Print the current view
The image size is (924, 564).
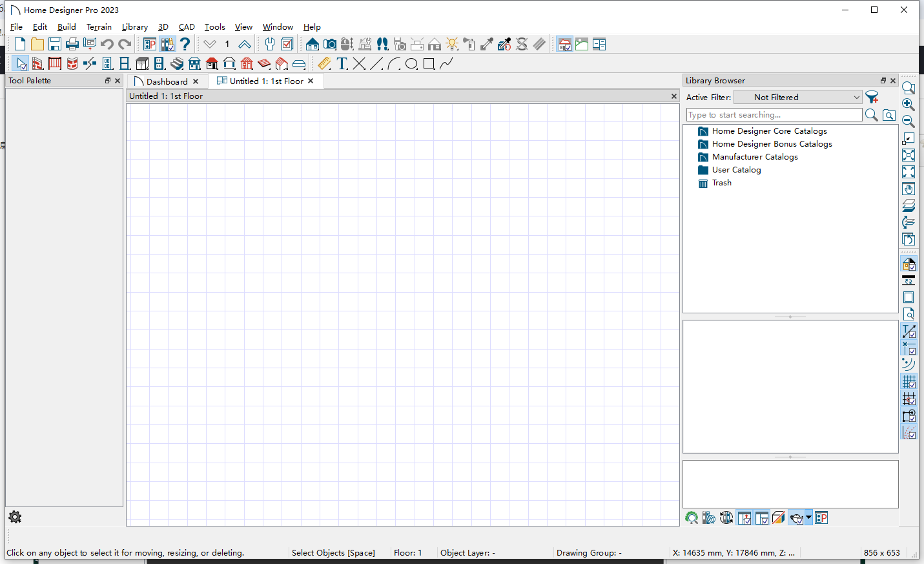(x=72, y=44)
